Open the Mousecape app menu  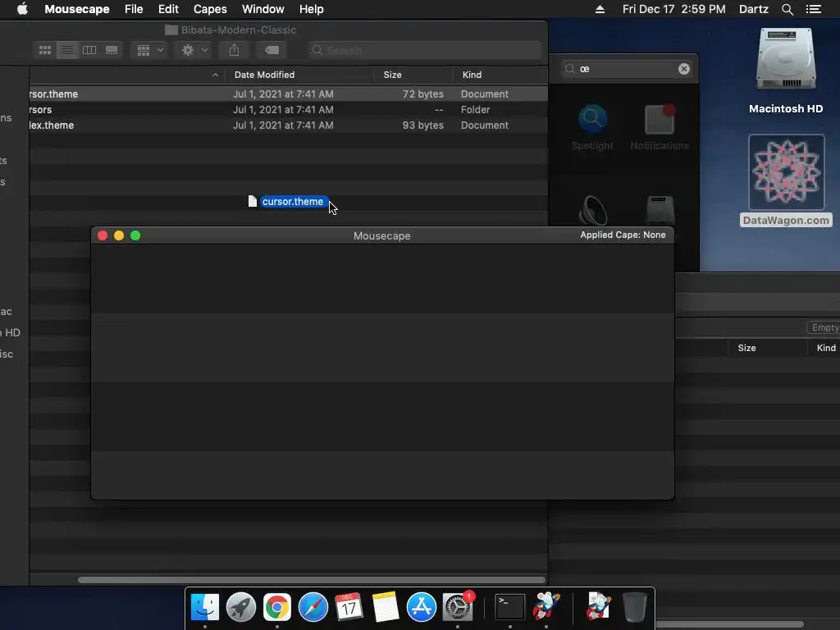(76, 9)
